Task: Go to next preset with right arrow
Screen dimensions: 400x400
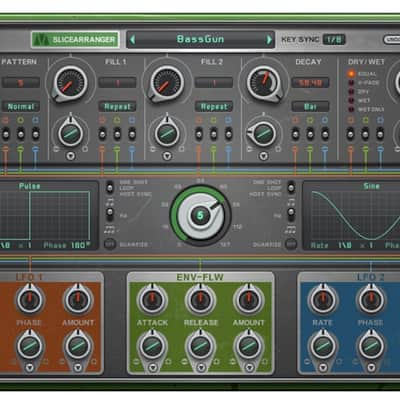Action: click(269, 40)
